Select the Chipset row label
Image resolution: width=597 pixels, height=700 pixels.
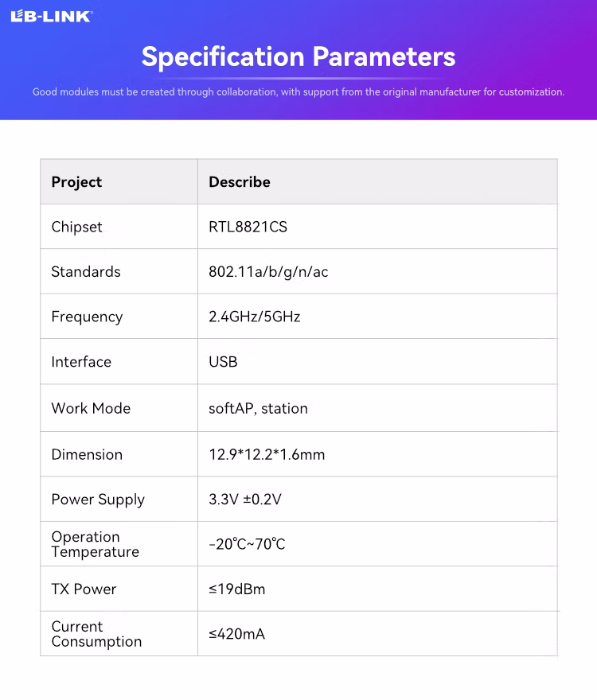(76, 227)
